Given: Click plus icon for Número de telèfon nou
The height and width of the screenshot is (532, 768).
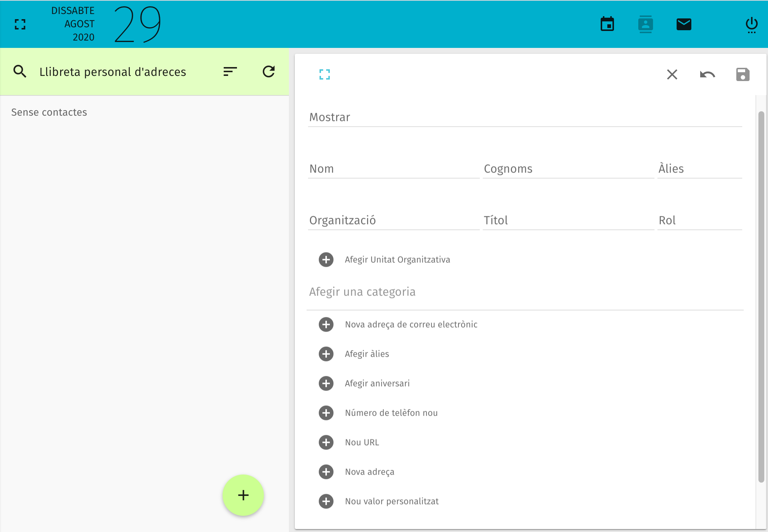Looking at the screenshot, I should [x=326, y=413].
